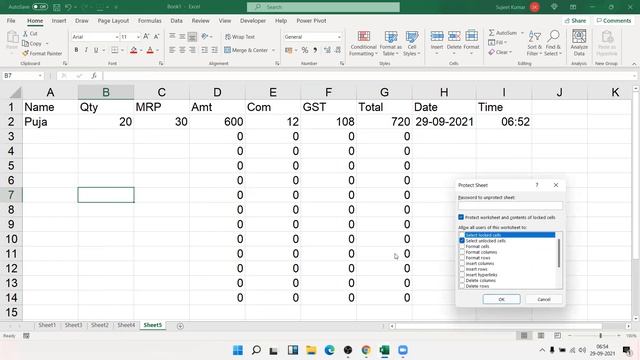Toggle Protect worksheet and contents checkbox

(x=461, y=217)
